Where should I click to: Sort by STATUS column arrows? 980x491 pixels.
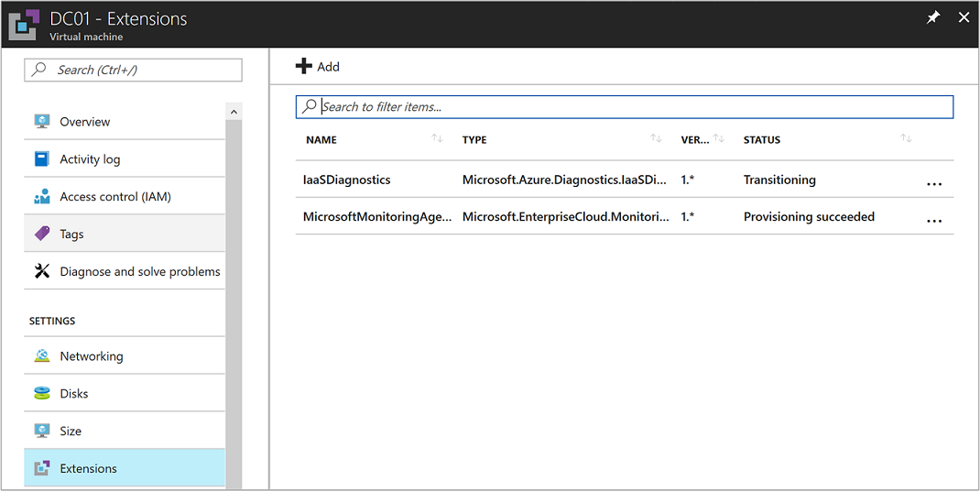click(x=906, y=139)
